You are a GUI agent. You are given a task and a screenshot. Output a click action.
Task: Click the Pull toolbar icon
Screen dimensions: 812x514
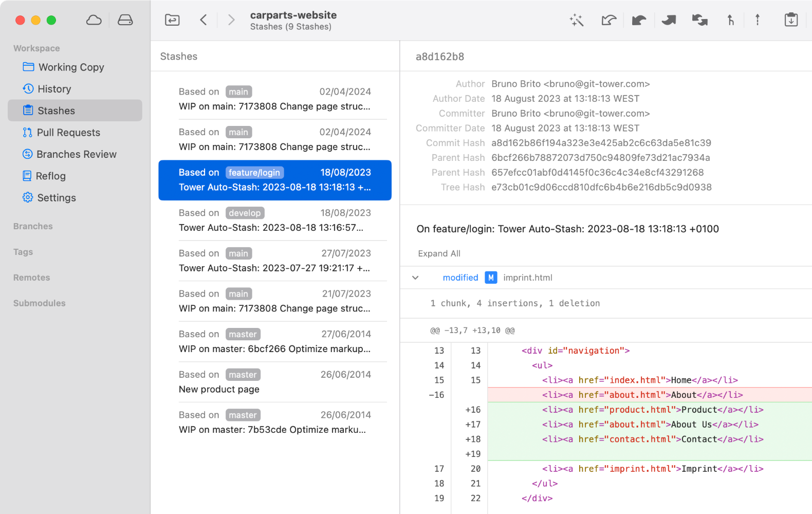(x=639, y=21)
